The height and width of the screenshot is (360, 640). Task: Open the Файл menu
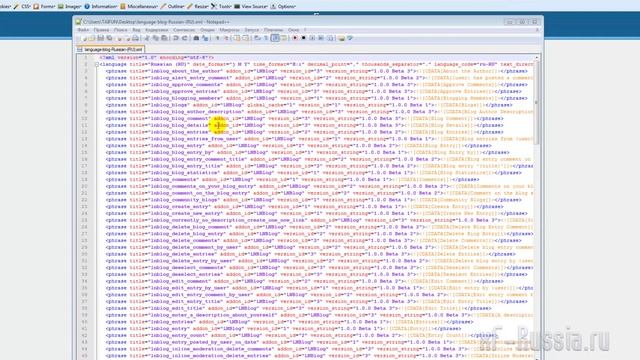83,30
